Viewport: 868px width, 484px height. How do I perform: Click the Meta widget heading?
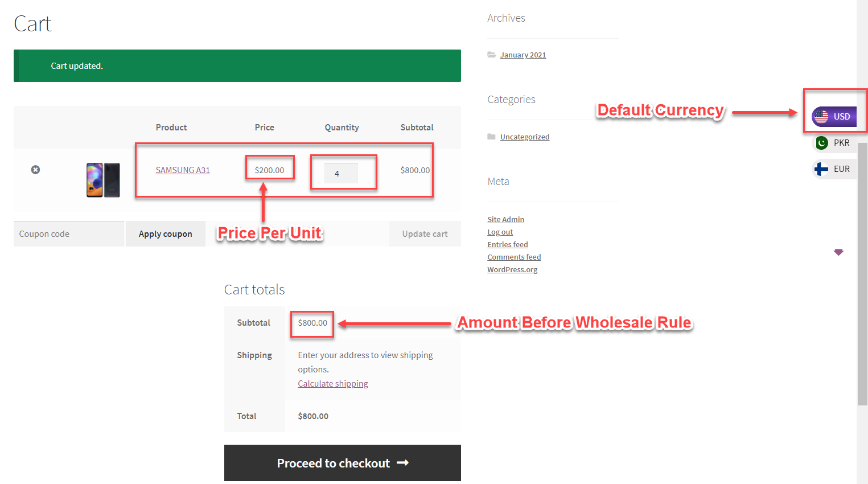point(498,182)
